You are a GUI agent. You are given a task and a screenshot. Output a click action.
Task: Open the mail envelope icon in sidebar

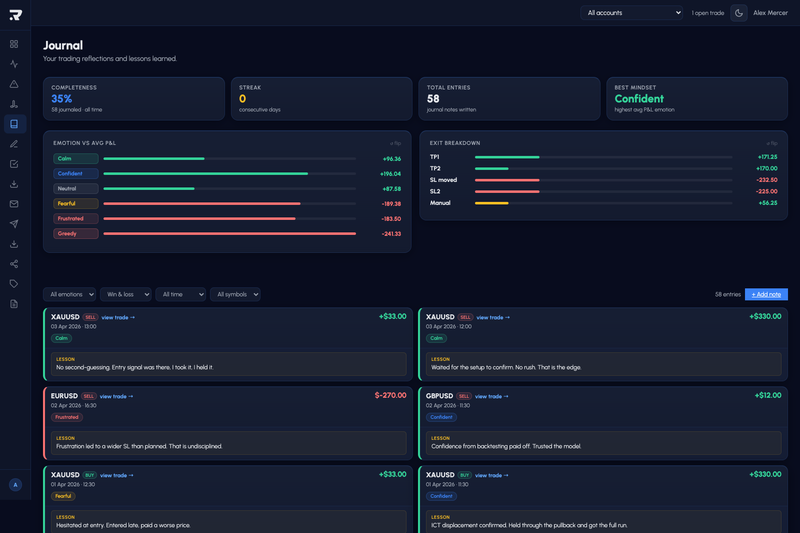[14, 204]
